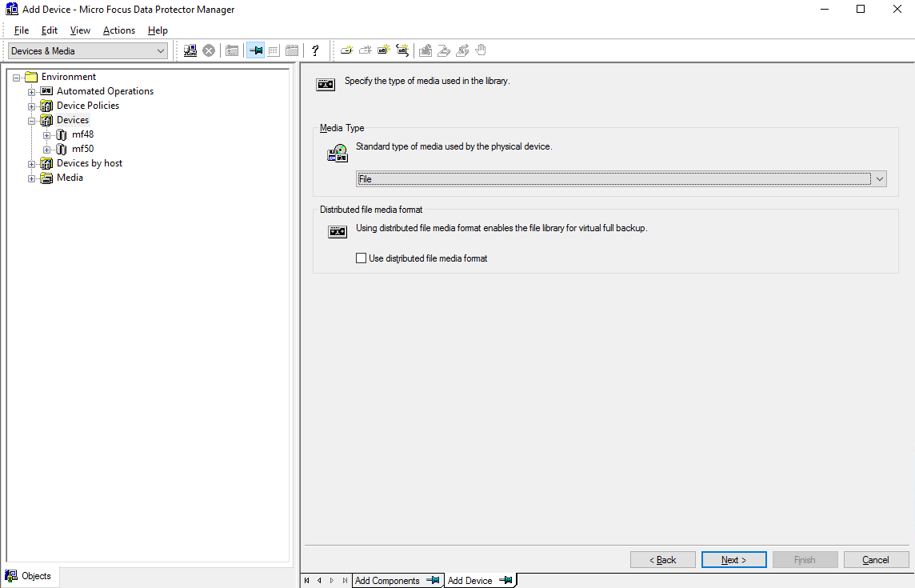Click the grayed icon just before the hand
The width and height of the screenshot is (915, 588).
point(462,50)
